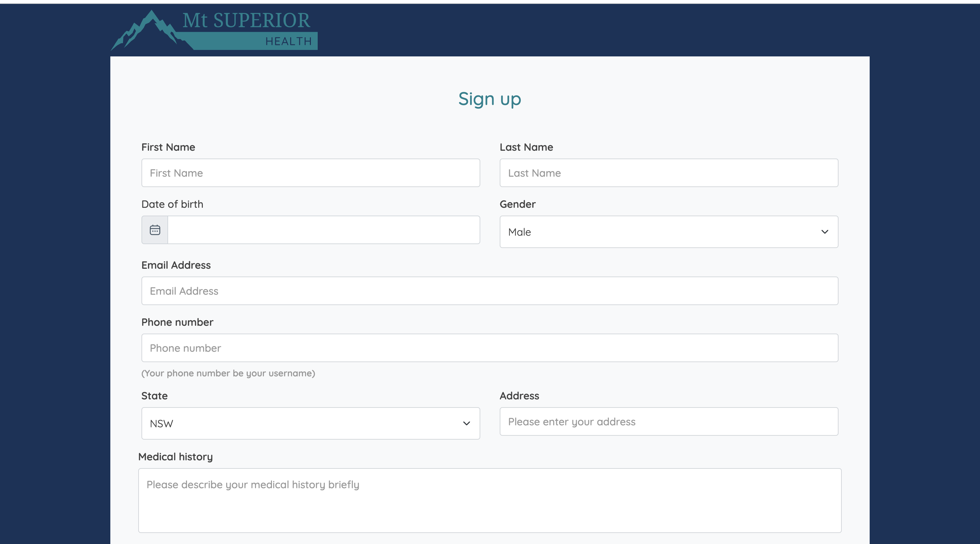The width and height of the screenshot is (980, 544).
Task: Click the 'First Name' field label
Action: pos(168,147)
